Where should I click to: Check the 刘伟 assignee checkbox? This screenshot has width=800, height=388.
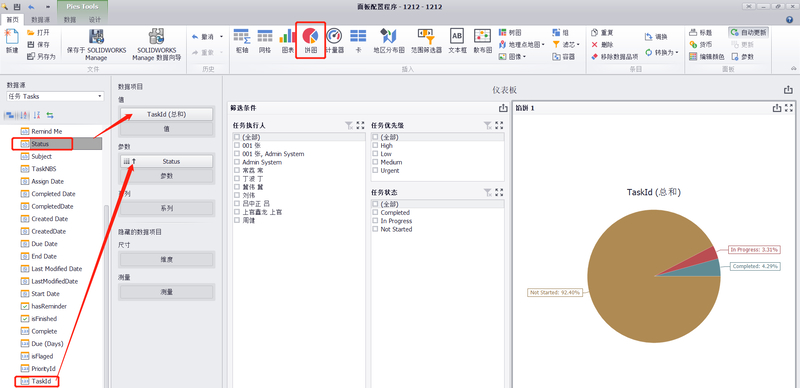tap(237, 195)
